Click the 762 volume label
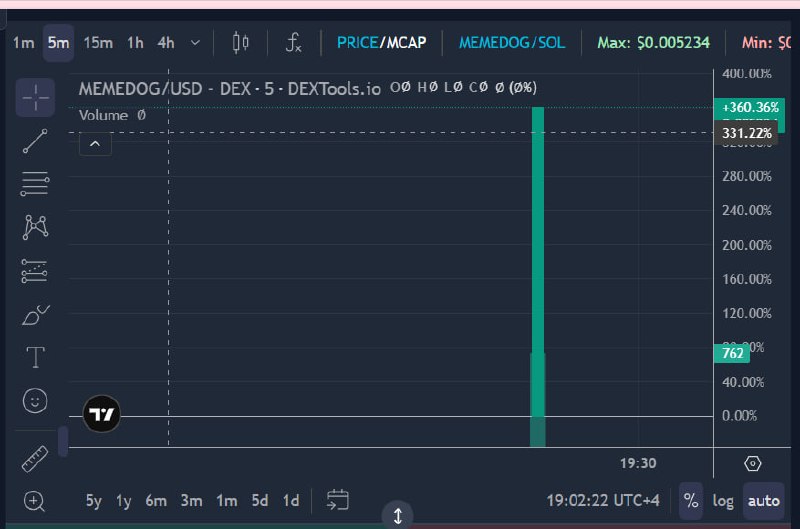The width and height of the screenshot is (800, 529). [732, 353]
